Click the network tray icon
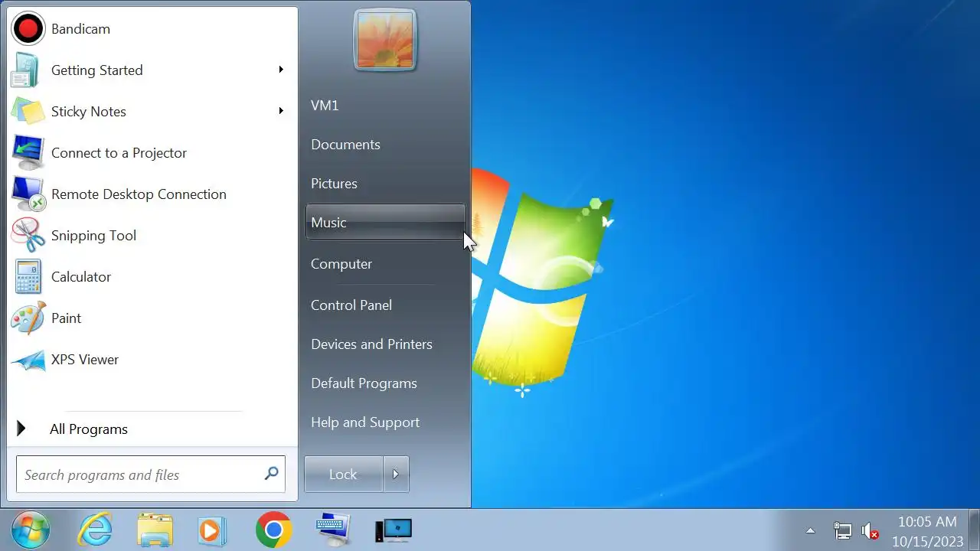The height and width of the screenshot is (551, 980). 842,531
